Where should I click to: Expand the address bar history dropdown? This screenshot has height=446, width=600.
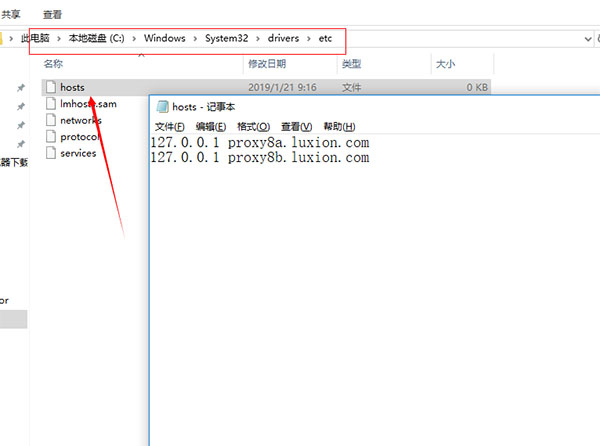pyautogui.click(x=586, y=38)
